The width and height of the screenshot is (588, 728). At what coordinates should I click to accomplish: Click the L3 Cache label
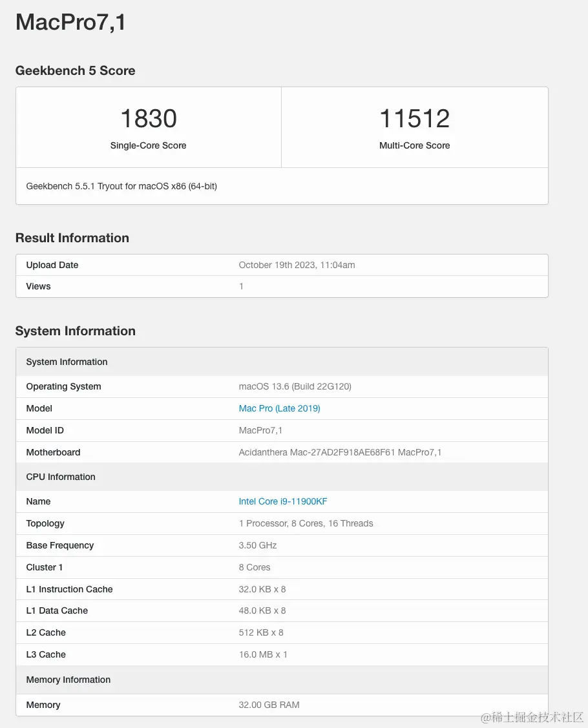(x=45, y=654)
